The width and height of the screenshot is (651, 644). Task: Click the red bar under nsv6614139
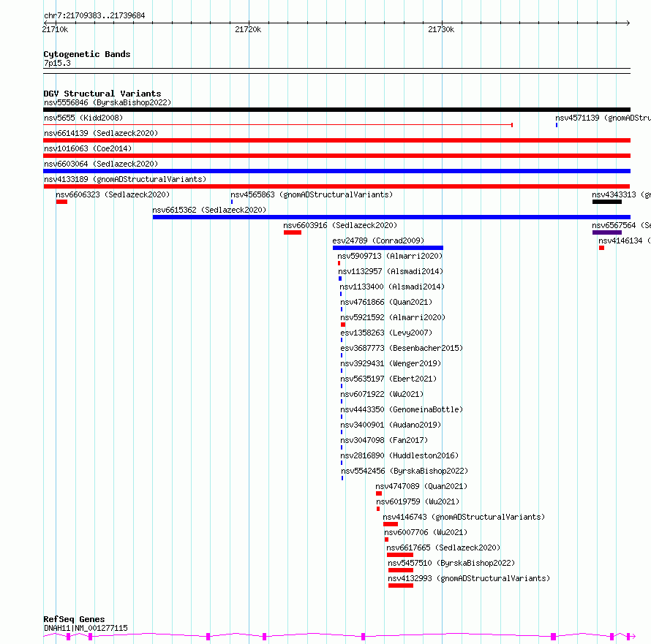[336, 140]
